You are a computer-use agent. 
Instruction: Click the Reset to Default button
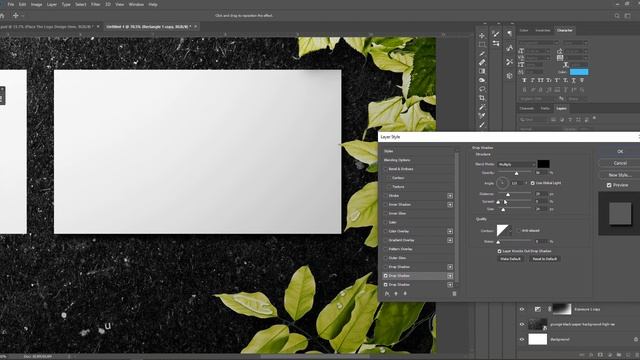click(x=544, y=259)
